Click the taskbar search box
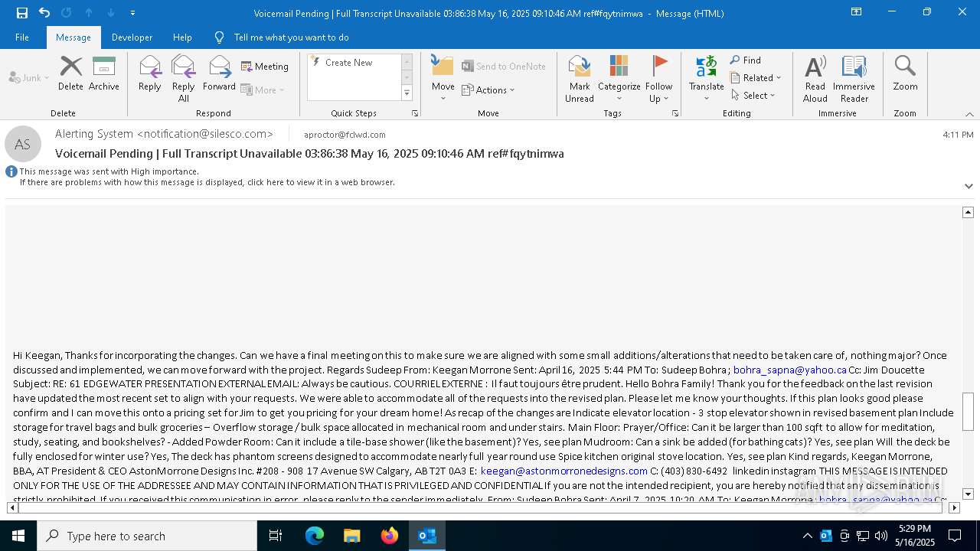This screenshot has width=980, height=551. [147, 536]
